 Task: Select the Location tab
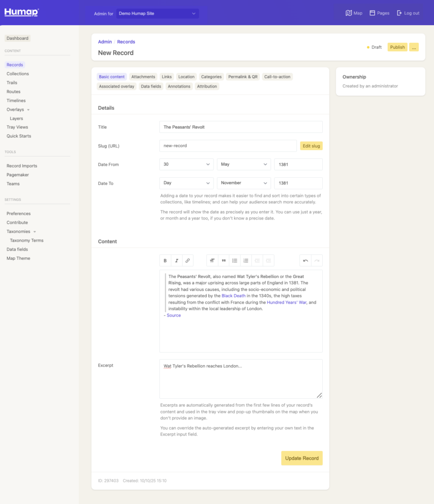tap(186, 77)
